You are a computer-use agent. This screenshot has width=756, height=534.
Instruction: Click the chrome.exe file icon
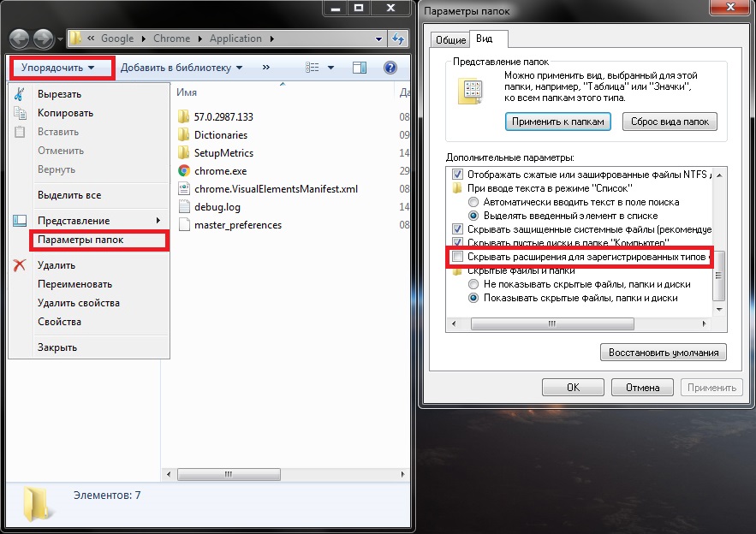183,171
